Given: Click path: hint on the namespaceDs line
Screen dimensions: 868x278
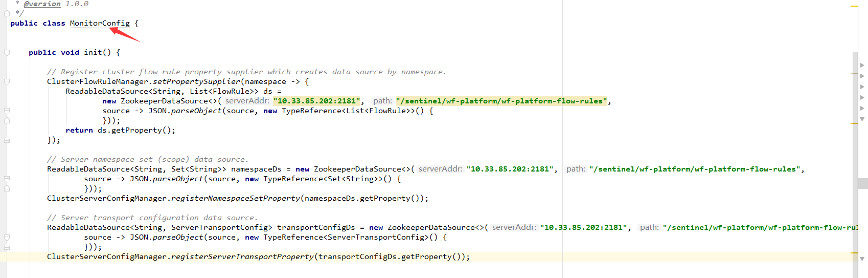Looking at the screenshot, I should 576,169.
